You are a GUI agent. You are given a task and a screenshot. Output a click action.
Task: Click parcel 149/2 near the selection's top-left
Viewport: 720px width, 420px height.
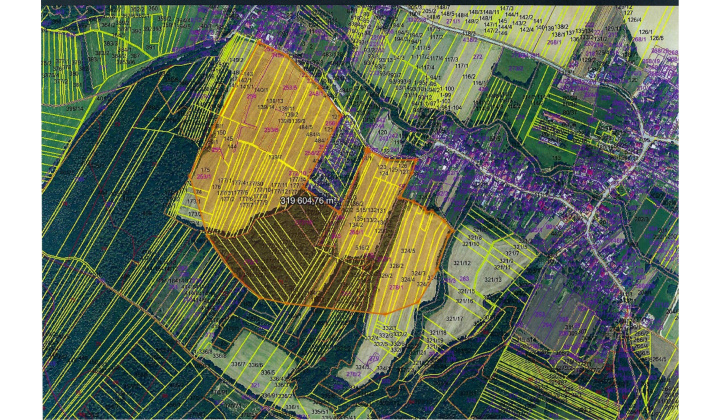[237, 60]
